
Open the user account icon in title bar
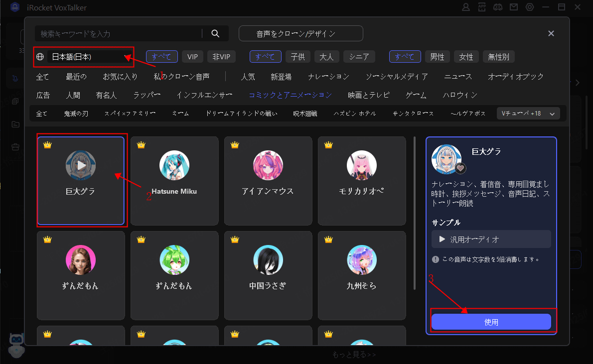point(466,7)
